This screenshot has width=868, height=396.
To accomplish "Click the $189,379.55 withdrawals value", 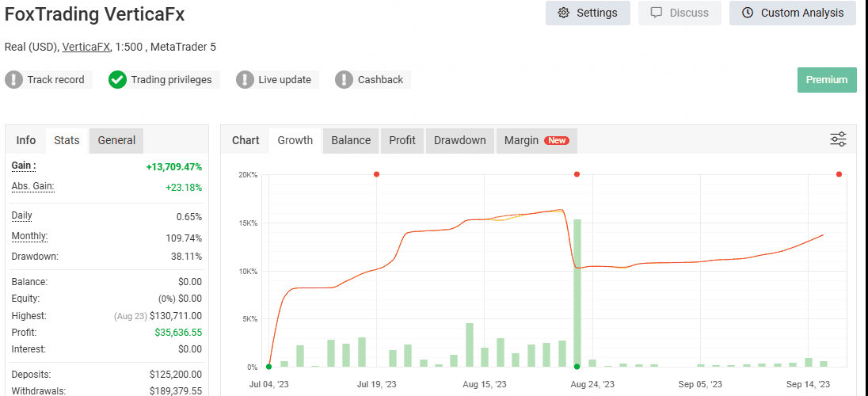I will 176,391.
